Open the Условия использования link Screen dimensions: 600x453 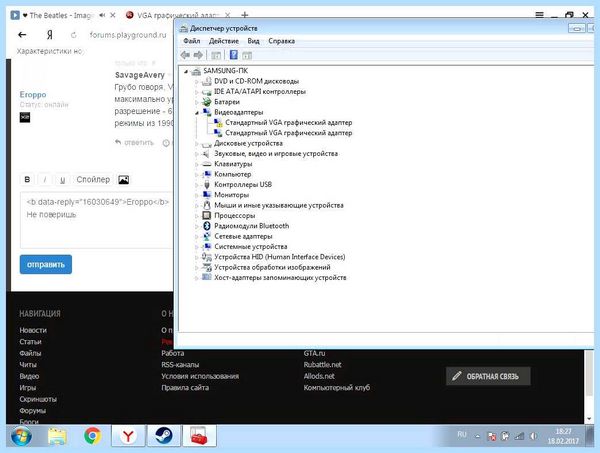coord(200,376)
